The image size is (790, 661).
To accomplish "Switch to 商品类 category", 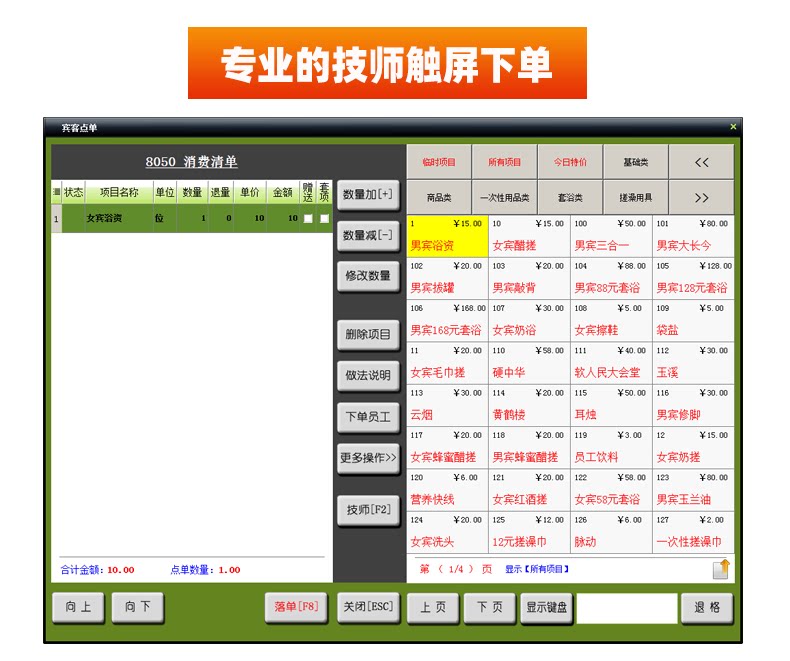I will point(439,197).
